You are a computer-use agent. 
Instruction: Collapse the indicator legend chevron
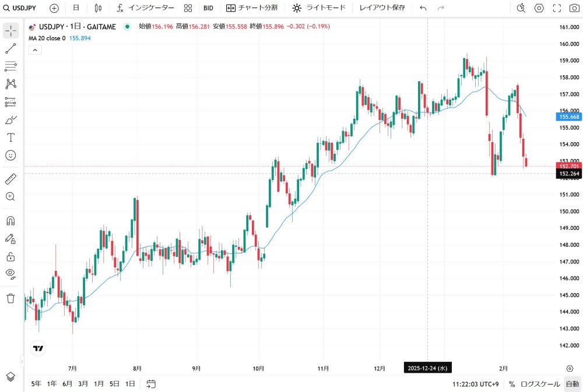click(x=34, y=51)
